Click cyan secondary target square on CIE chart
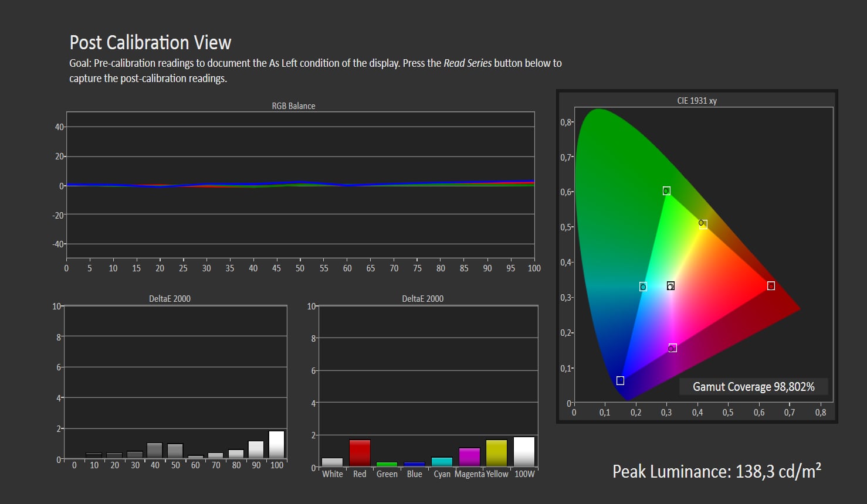The image size is (867, 504). click(643, 287)
